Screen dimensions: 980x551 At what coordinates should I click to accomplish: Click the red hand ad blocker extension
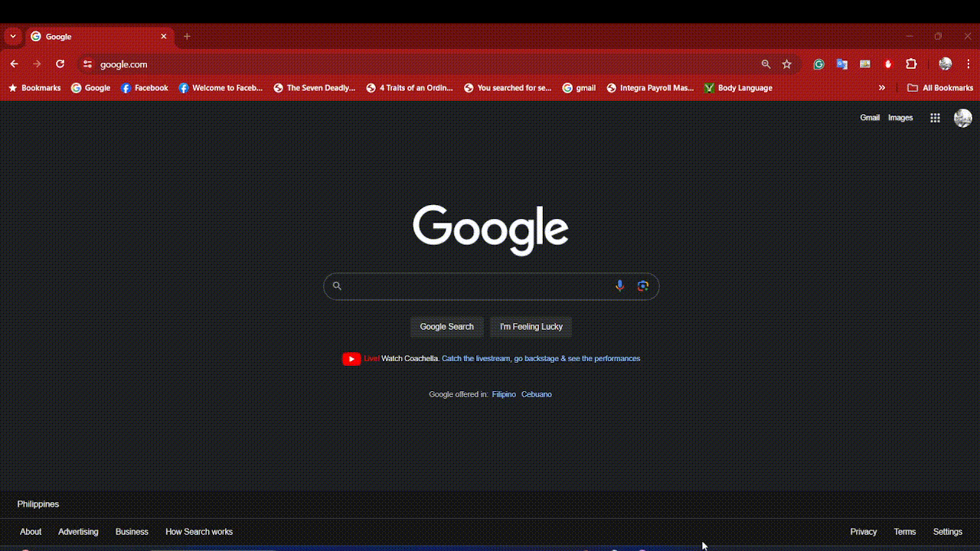point(888,64)
